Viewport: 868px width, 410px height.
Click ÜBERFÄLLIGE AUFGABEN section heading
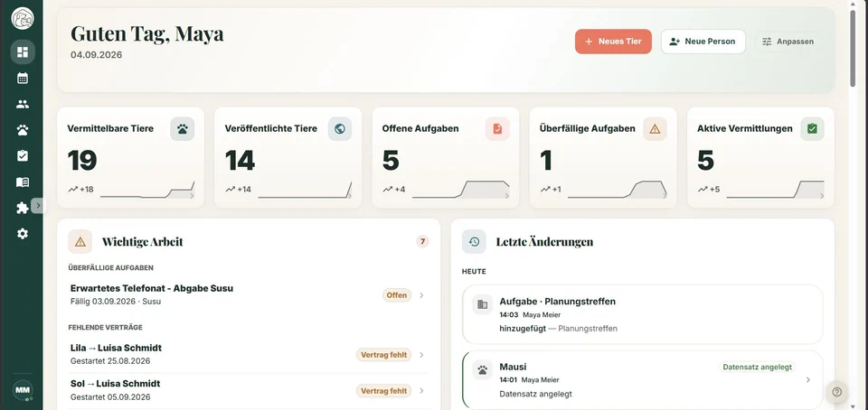(x=110, y=268)
